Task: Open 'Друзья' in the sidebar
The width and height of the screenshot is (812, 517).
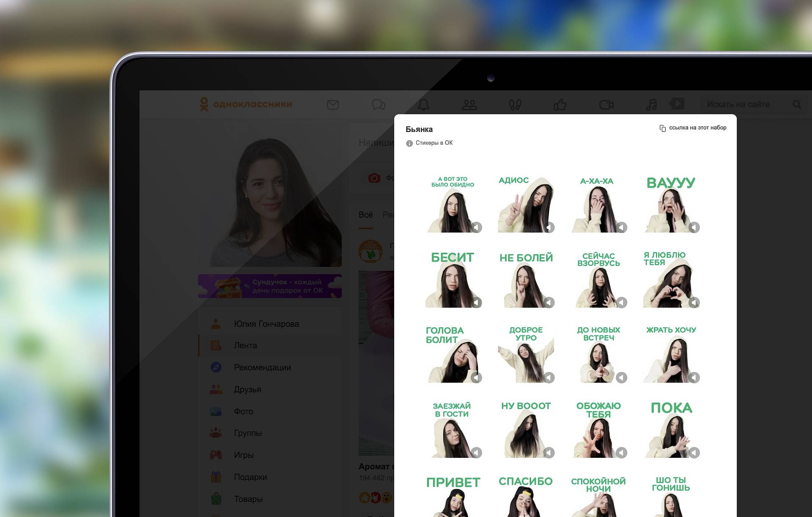Action: [x=270, y=389]
